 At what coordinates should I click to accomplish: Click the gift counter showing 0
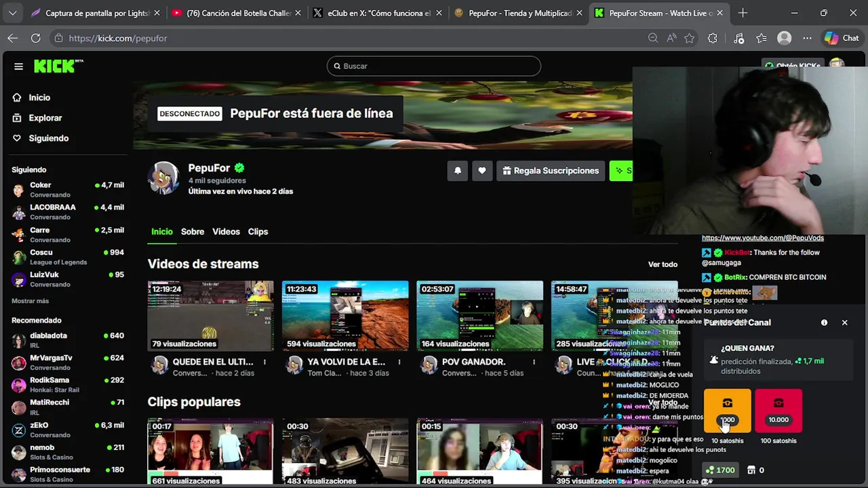(755, 470)
